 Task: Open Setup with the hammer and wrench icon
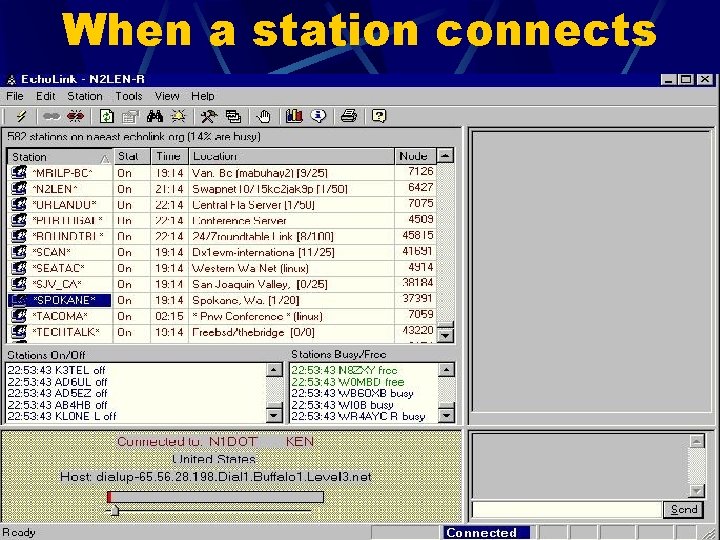click(x=209, y=116)
